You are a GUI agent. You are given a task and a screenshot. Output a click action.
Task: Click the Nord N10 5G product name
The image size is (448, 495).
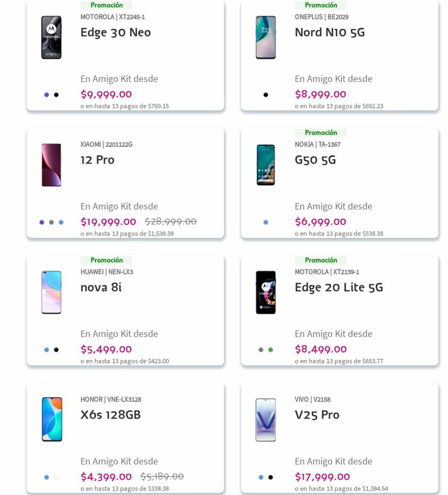329,32
